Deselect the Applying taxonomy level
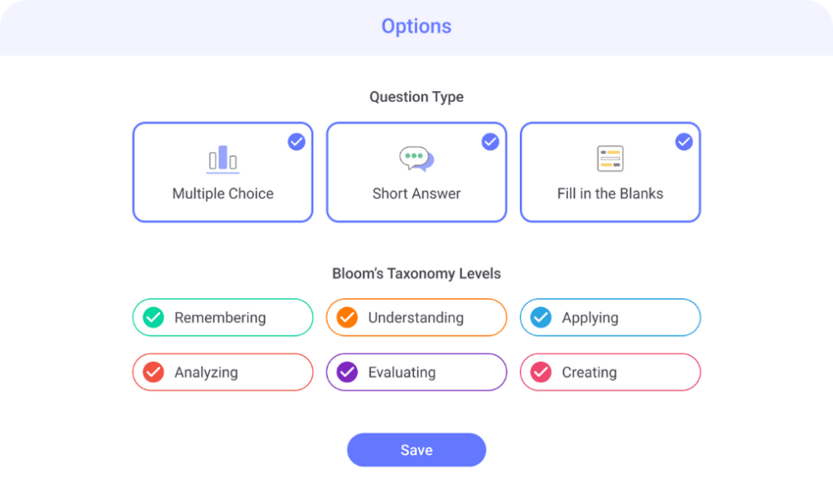The image size is (833, 504). [610, 317]
